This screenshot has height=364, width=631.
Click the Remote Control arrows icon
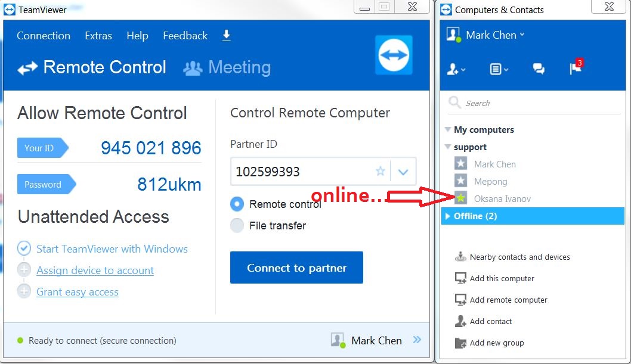[x=27, y=68]
